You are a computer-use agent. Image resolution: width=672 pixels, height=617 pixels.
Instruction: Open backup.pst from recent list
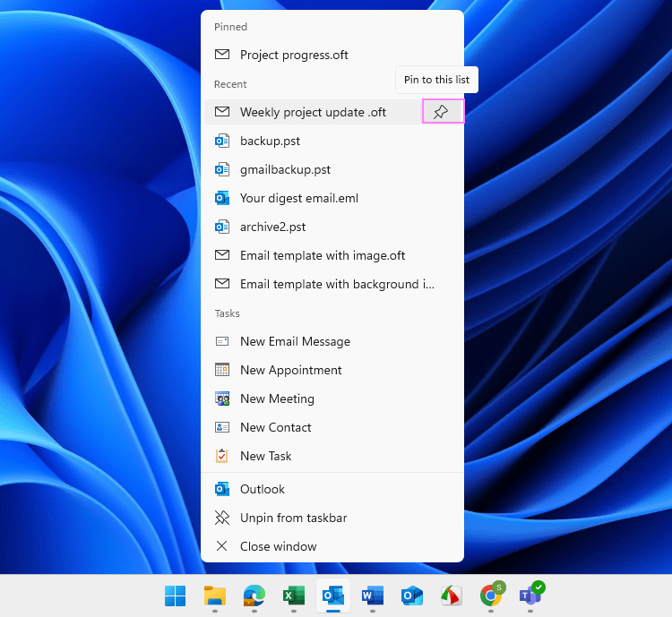pyautogui.click(x=332, y=141)
